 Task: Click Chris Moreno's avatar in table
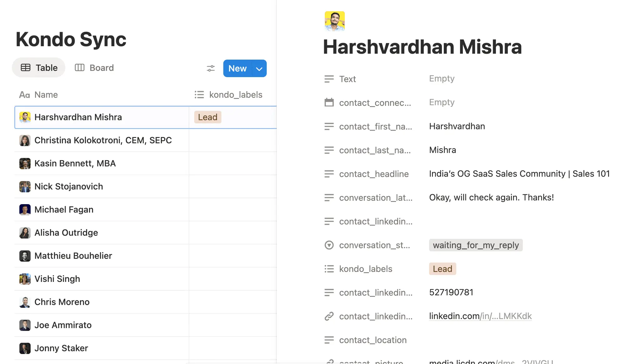(x=25, y=302)
